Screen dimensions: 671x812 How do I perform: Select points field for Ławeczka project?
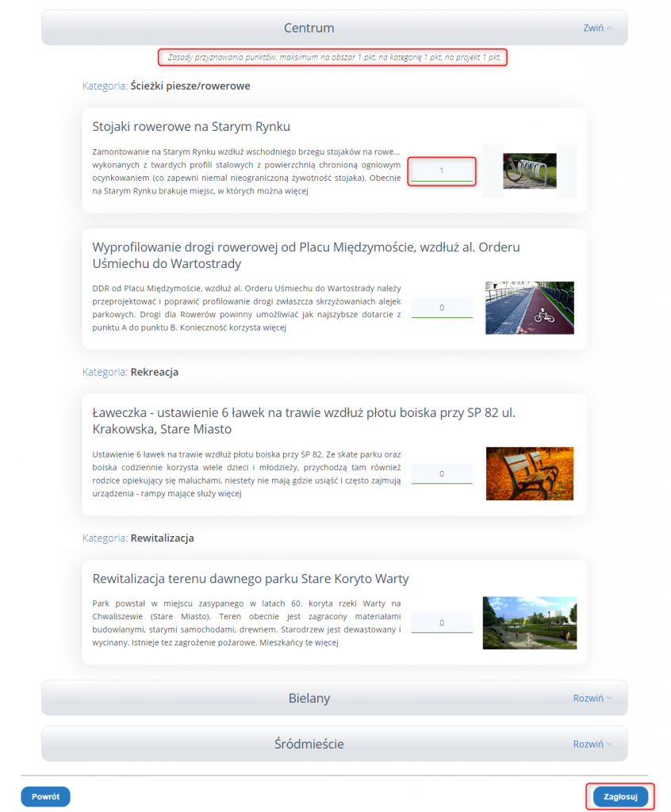tap(442, 473)
